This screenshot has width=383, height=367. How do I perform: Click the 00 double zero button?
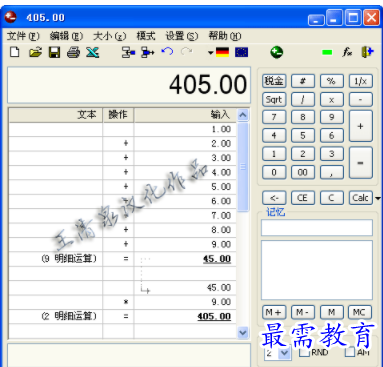point(303,172)
